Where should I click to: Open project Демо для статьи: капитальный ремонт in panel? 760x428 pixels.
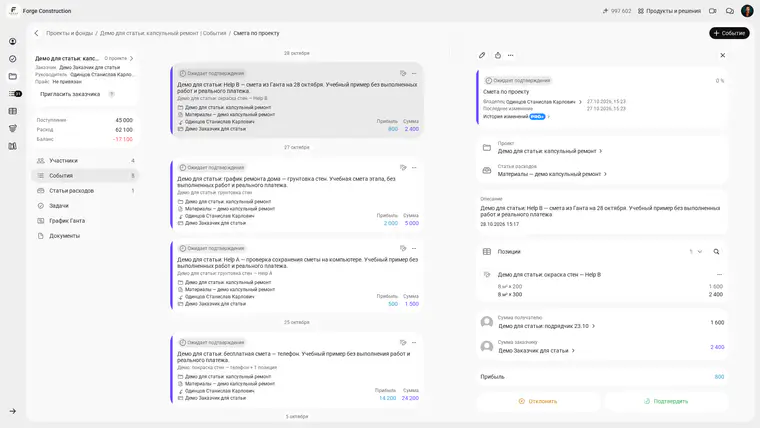[550, 151]
